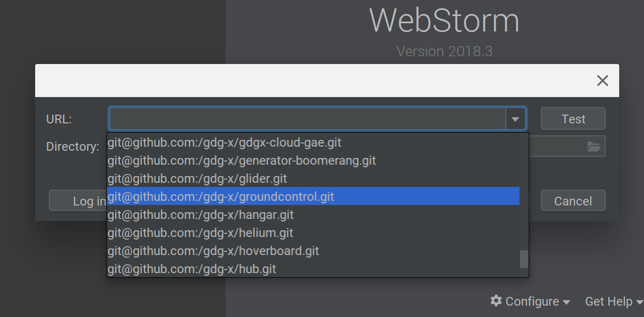Image resolution: width=644 pixels, height=317 pixels.
Task: Open the Configure dropdown menu
Action: pyautogui.click(x=530, y=301)
